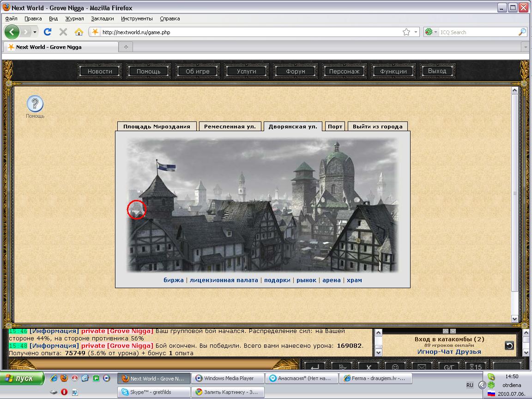Viewport: 532px width, 399px height.
Task: Click the enter arrow send button
Action: 315,367
